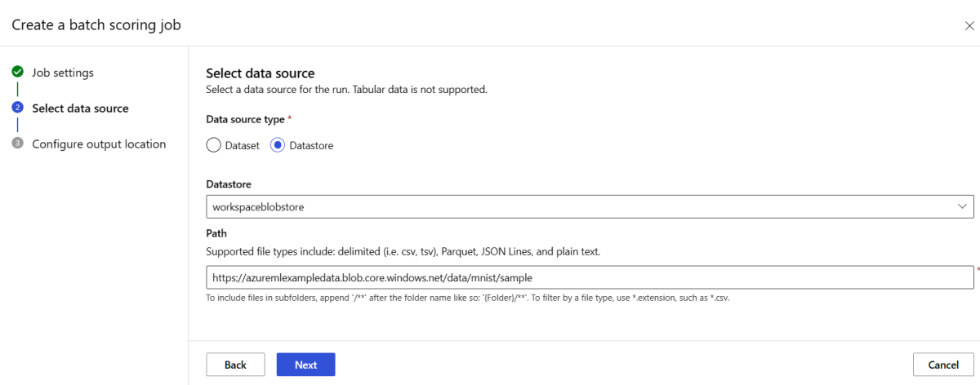980x385 pixels.
Task: Click the Dataset option label text
Action: click(x=243, y=145)
